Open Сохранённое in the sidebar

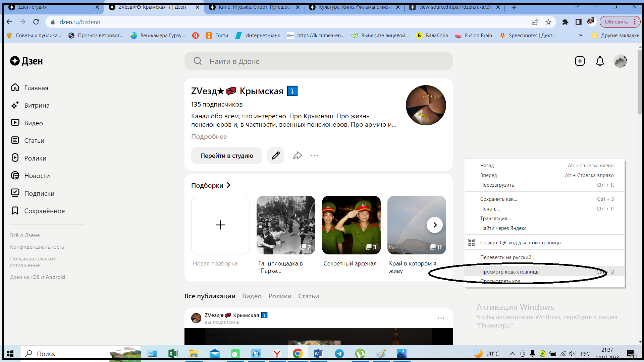click(38, 211)
